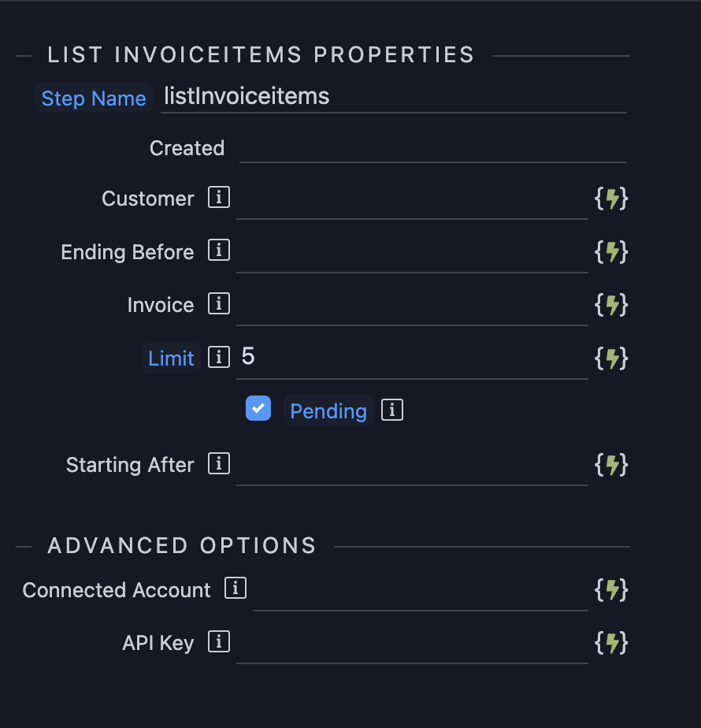The height and width of the screenshot is (728, 701).
Task: Click the info icon beside Ending Before
Action: [x=218, y=251]
